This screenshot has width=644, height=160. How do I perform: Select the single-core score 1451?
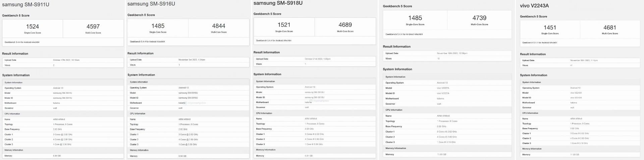point(550,28)
